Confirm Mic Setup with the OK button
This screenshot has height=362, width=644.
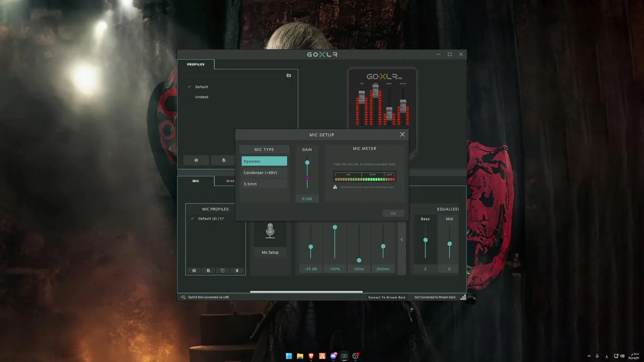(x=393, y=213)
